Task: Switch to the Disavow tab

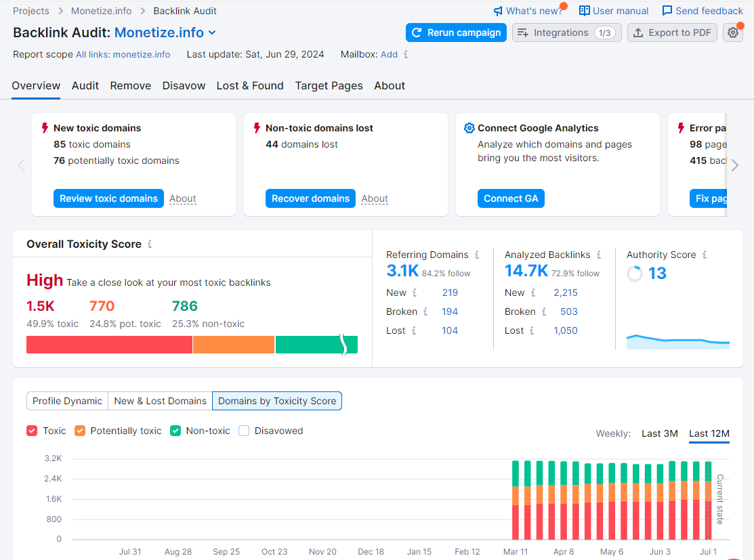Action: click(x=184, y=85)
